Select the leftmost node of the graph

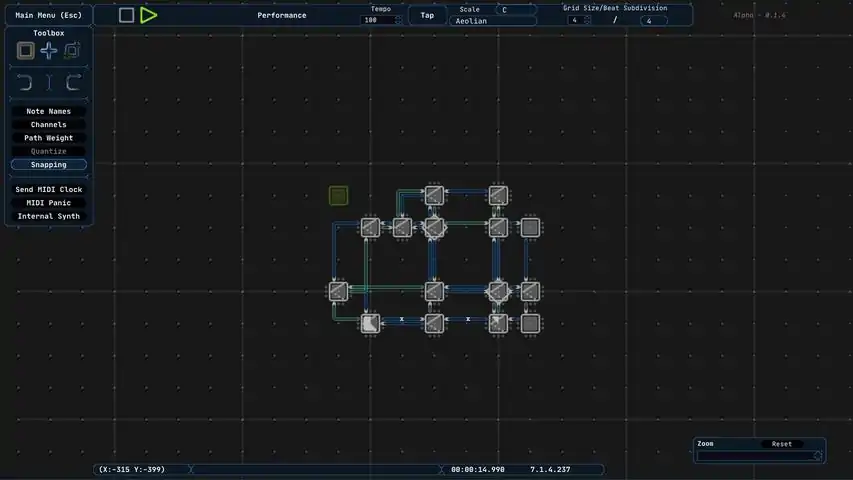pos(338,292)
